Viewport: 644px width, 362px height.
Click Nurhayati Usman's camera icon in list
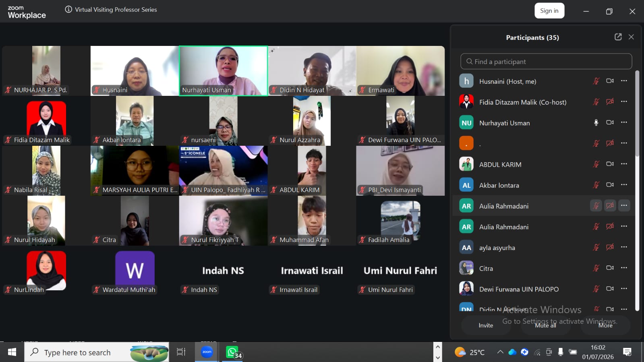tap(610, 122)
